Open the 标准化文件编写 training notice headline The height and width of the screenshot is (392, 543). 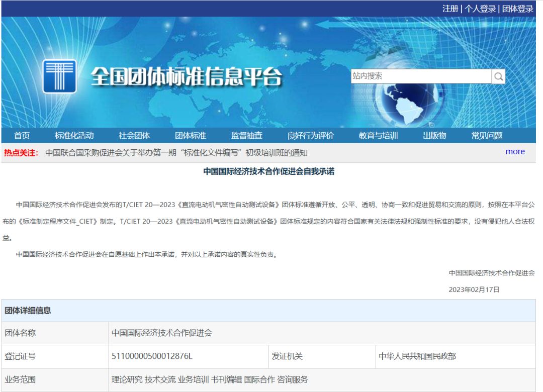(x=176, y=153)
